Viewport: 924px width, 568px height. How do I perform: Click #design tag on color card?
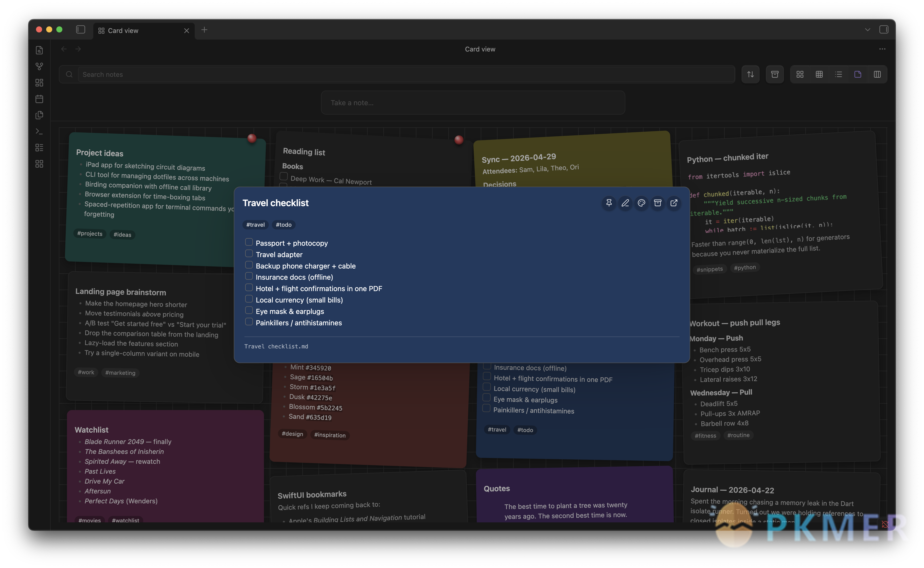pos(292,434)
